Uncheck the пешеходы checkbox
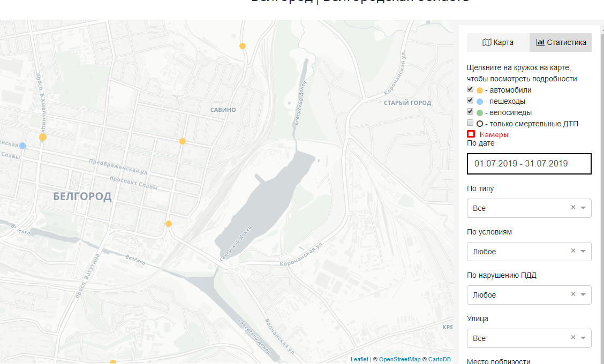604x364 pixels. 470,101
